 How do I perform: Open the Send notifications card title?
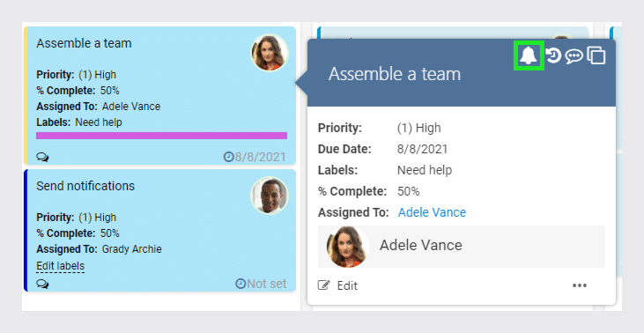85,186
